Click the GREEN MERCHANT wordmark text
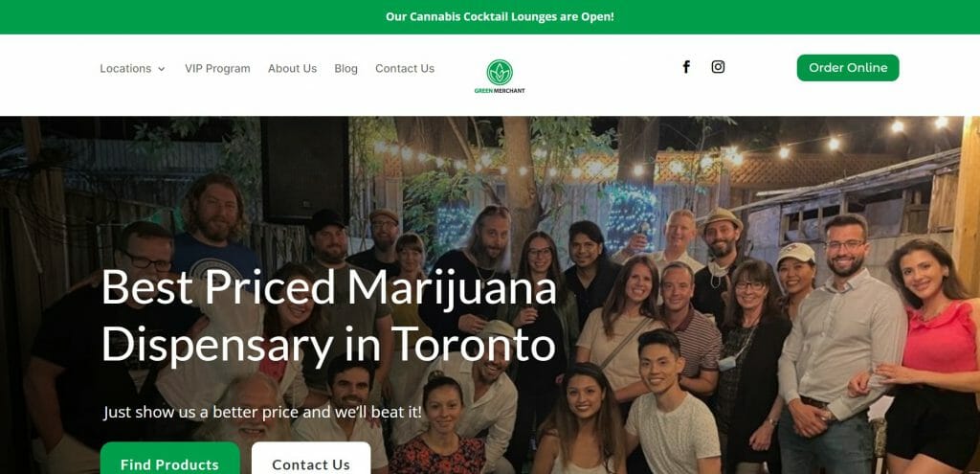 [x=500, y=91]
